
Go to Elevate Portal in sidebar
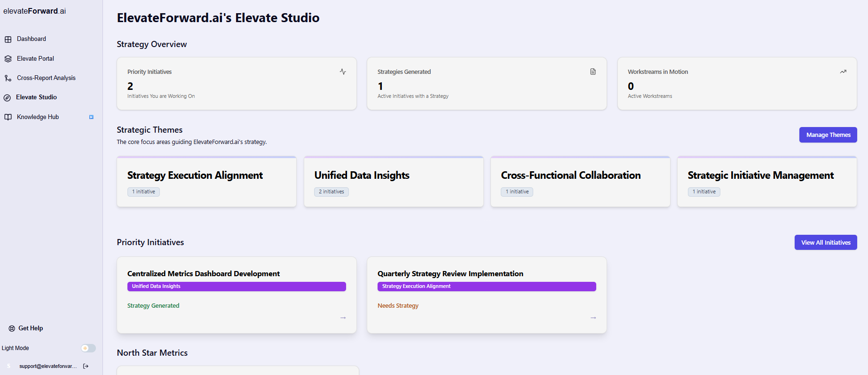pyautogui.click(x=35, y=59)
